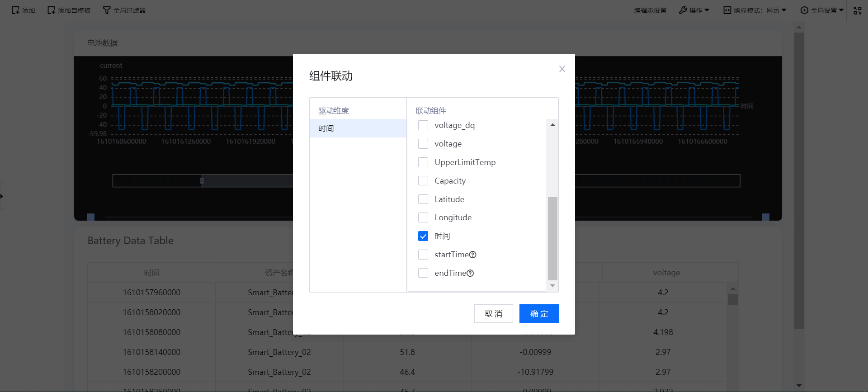
Task: Click the linked-components list scroll down arrow
Action: pos(552,286)
